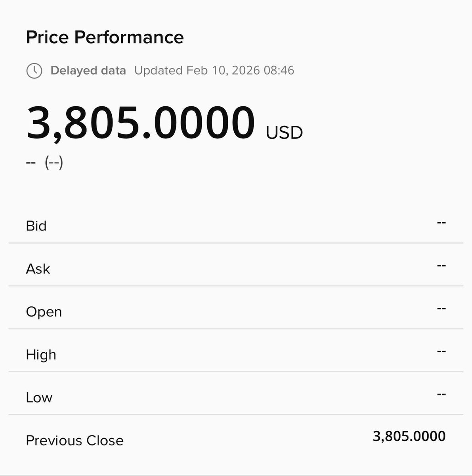The height and width of the screenshot is (476, 472).
Task: Select the Open row label
Action: [x=44, y=312]
